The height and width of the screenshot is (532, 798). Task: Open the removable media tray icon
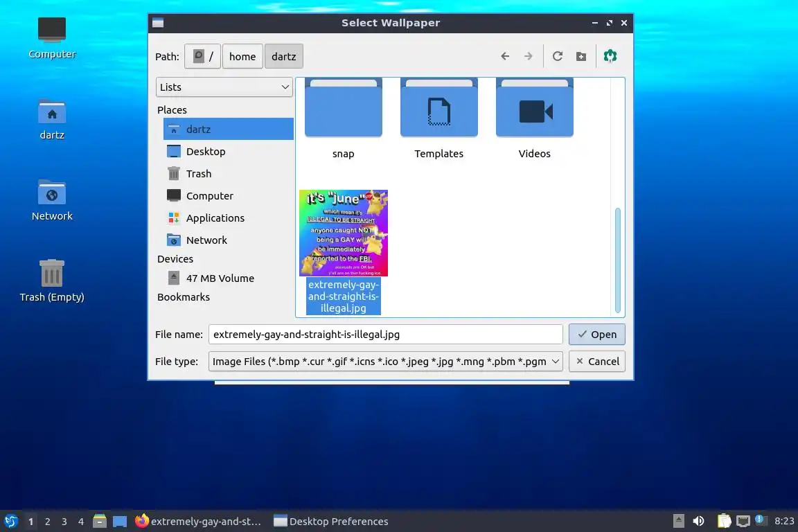678,521
